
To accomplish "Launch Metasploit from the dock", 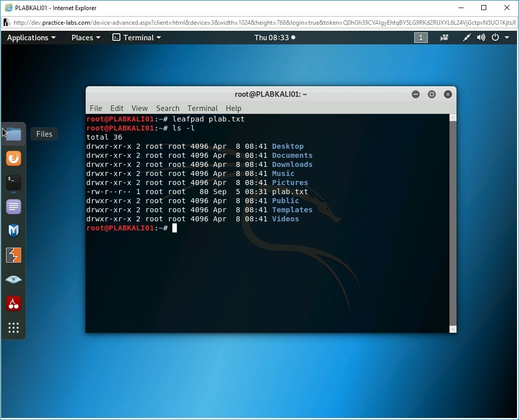I will coord(14,231).
